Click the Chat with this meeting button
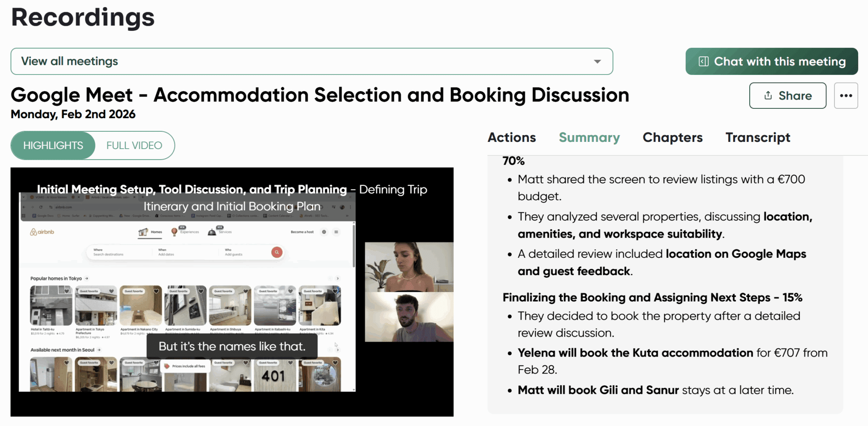 pyautogui.click(x=771, y=61)
